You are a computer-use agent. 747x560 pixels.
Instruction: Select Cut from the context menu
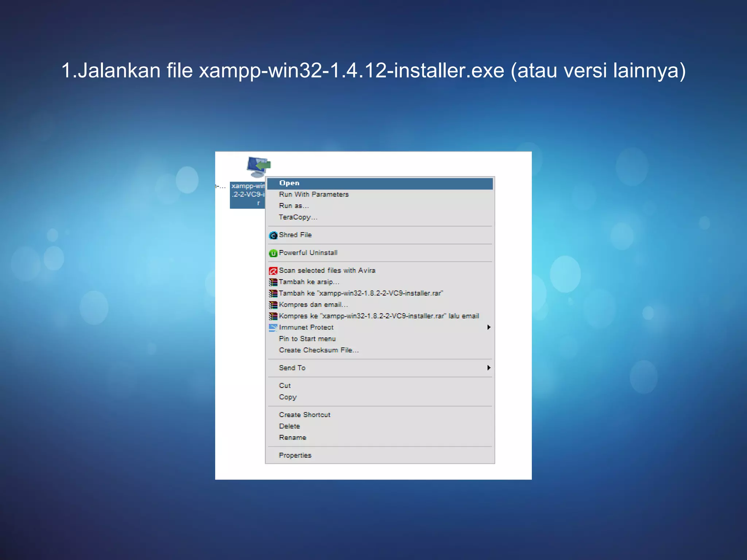click(380, 386)
